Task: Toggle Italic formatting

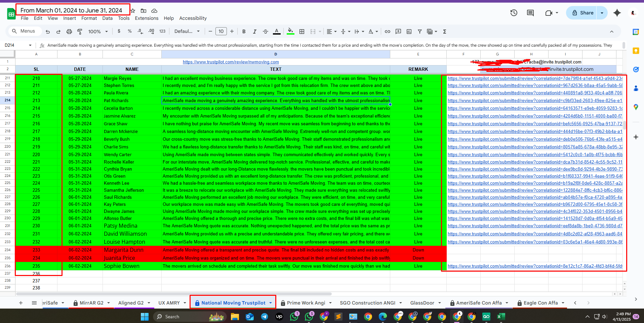Action: (254, 32)
